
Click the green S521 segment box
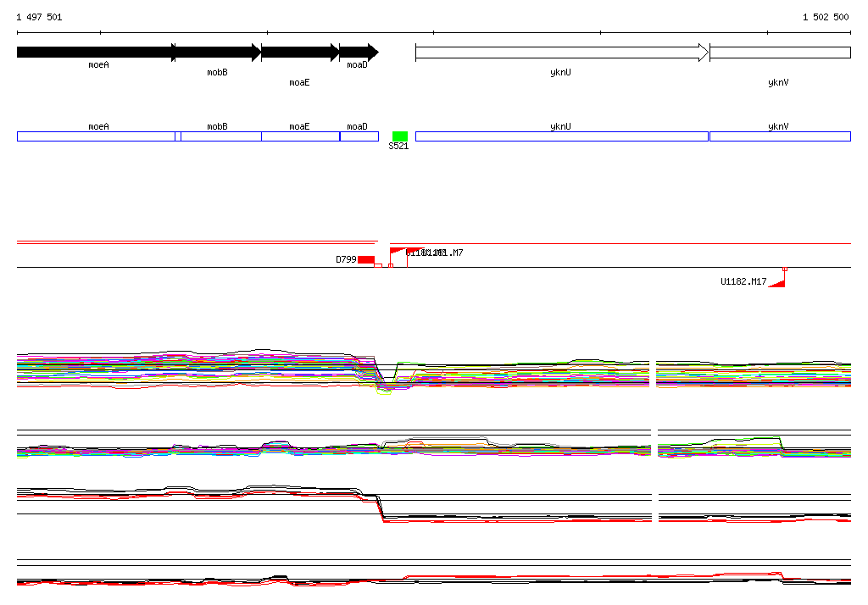click(x=400, y=136)
